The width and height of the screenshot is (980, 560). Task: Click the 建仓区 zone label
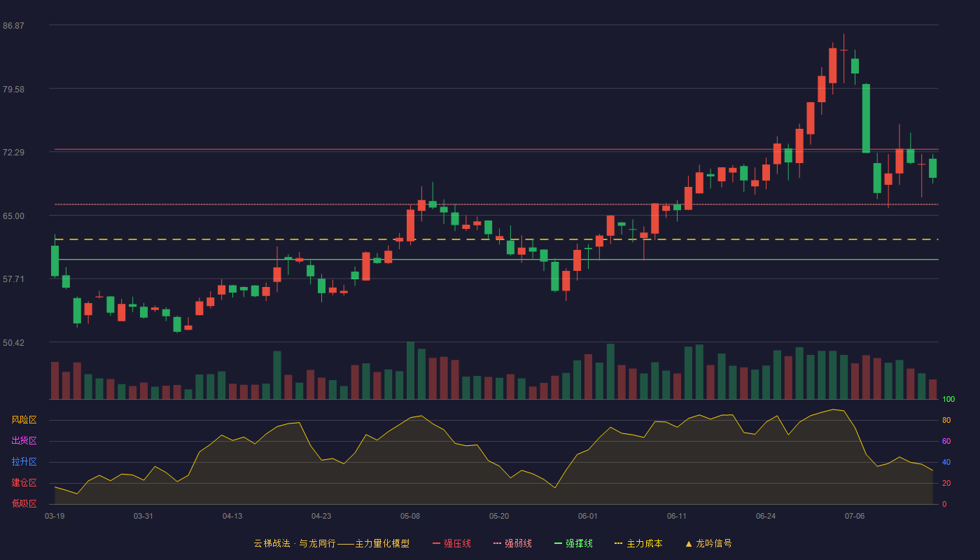24,483
